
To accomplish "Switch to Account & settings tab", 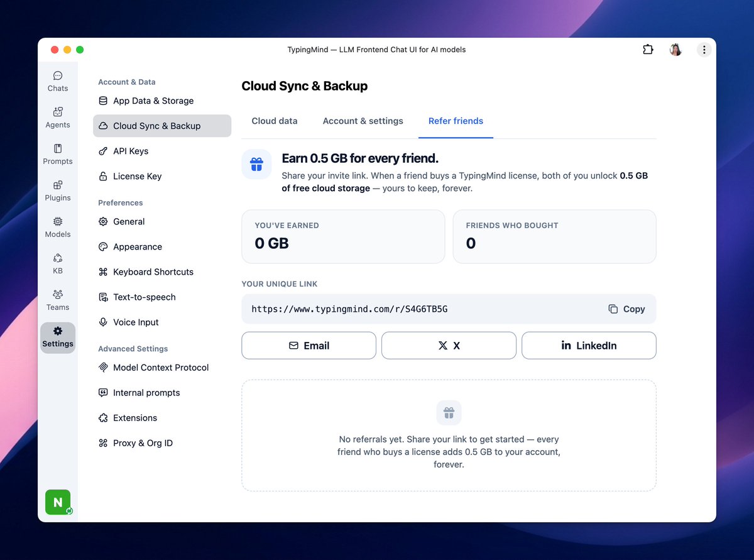I will 363,121.
